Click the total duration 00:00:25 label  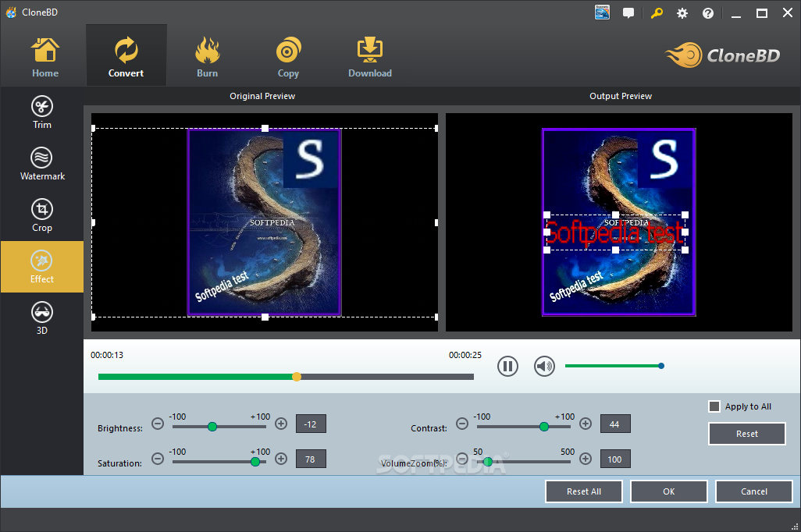pos(465,355)
